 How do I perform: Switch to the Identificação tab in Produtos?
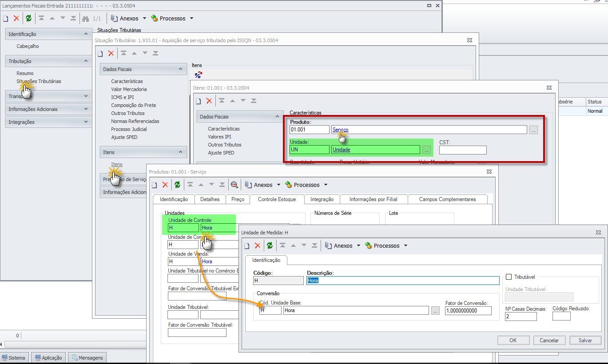point(174,199)
